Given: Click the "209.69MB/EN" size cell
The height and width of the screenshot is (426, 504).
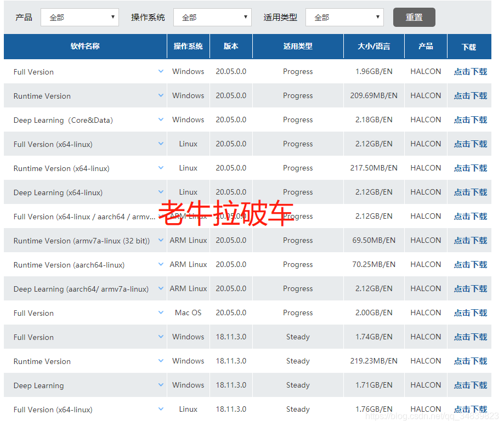Looking at the screenshot, I should pos(374,95).
